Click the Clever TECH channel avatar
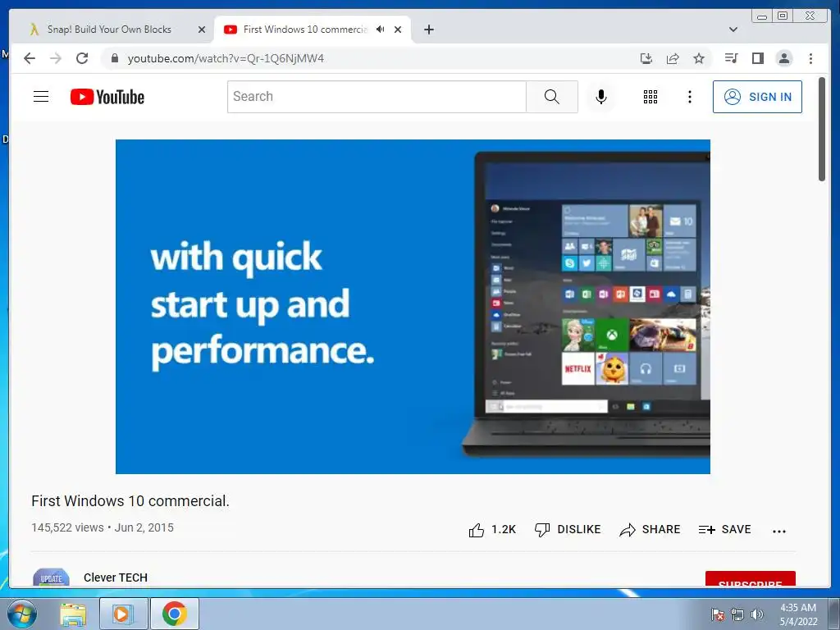This screenshot has width=840, height=630. pyautogui.click(x=52, y=577)
